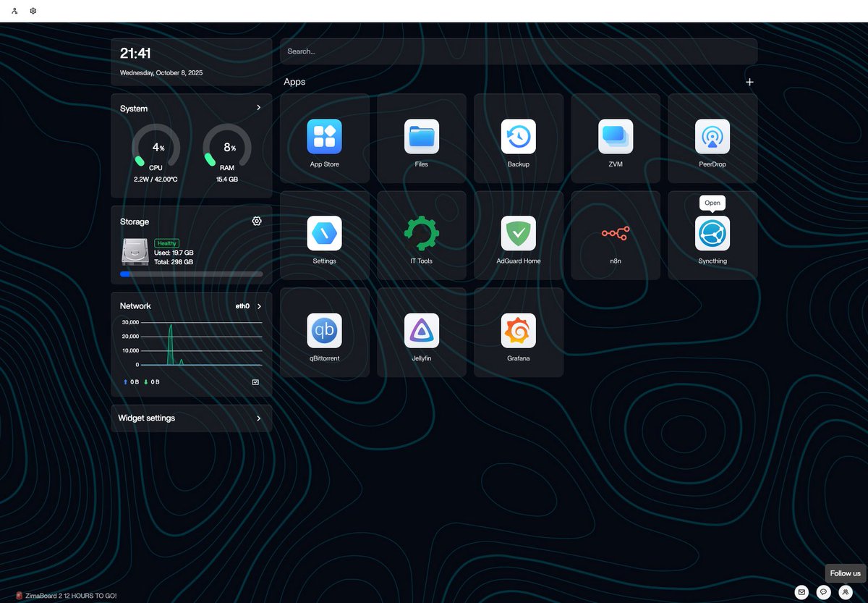
Task: Click the 21:41 clock text
Action: pos(135,54)
